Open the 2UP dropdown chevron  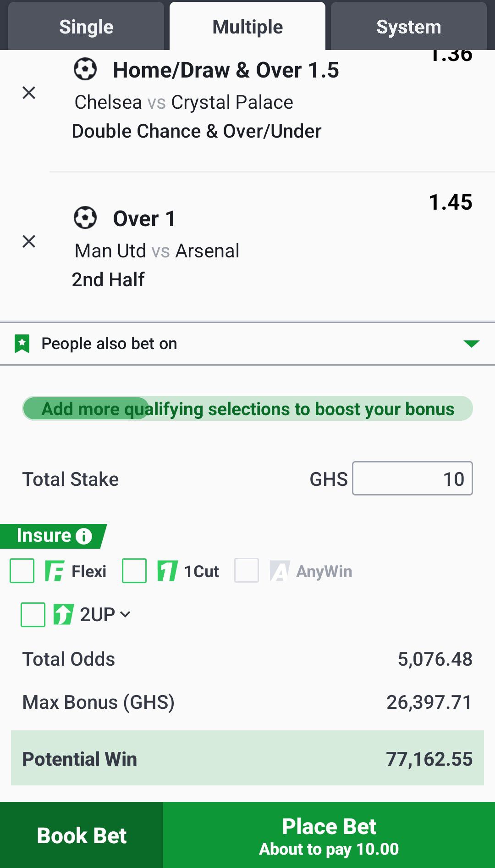(x=125, y=614)
